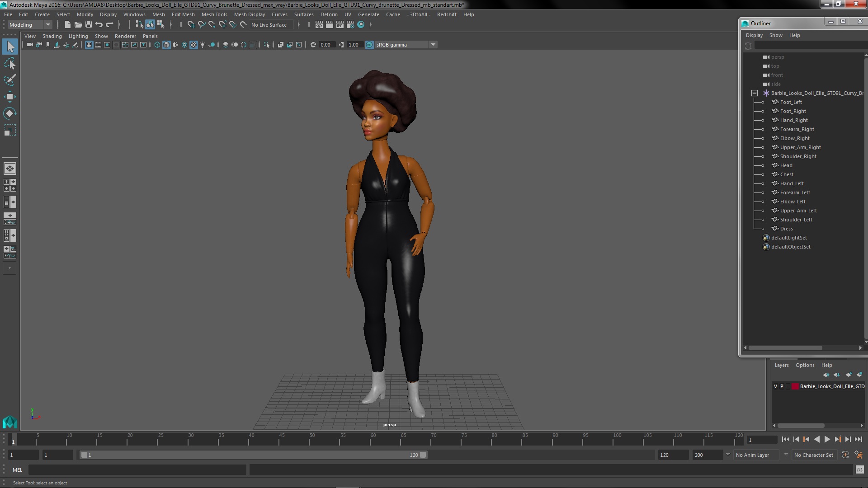This screenshot has height=488, width=868.
Task: Enable snap to grids
Action: click(x=191, y=24)
